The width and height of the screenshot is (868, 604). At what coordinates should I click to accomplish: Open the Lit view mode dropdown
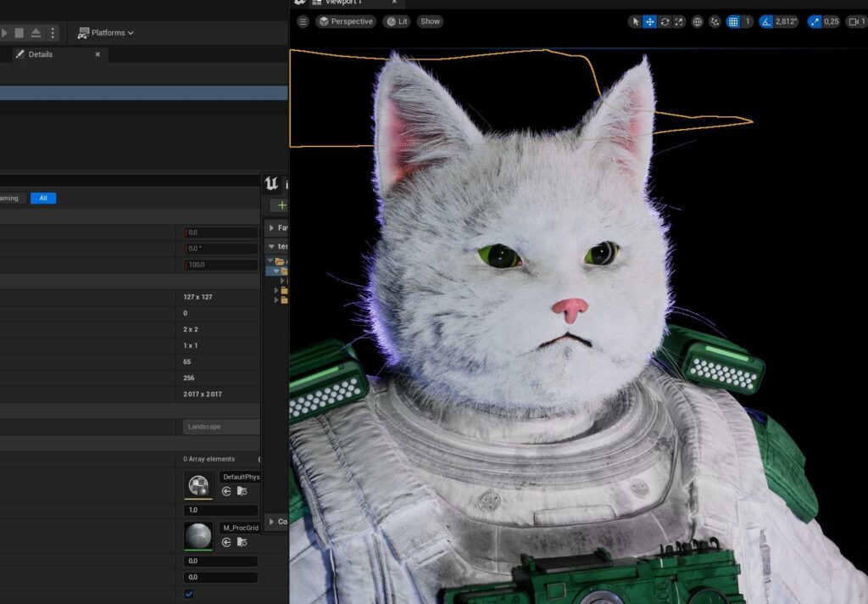[397, 21]
